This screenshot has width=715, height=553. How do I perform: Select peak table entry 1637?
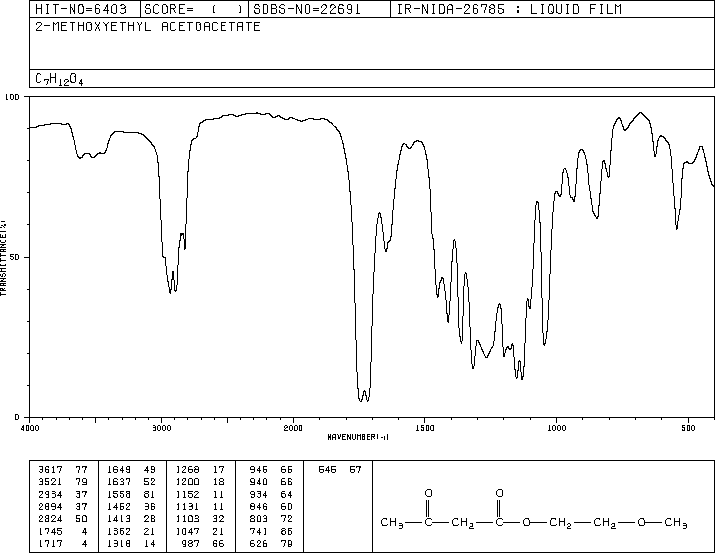(x=119, y=482)
